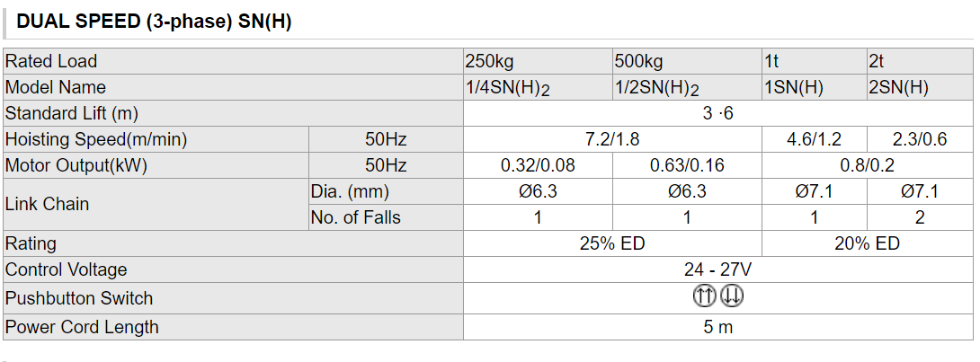This screenshot has width=980, height=362.
Task: Click the double down-arrow pushbutton icon
Action: click(x=732, y=297)
